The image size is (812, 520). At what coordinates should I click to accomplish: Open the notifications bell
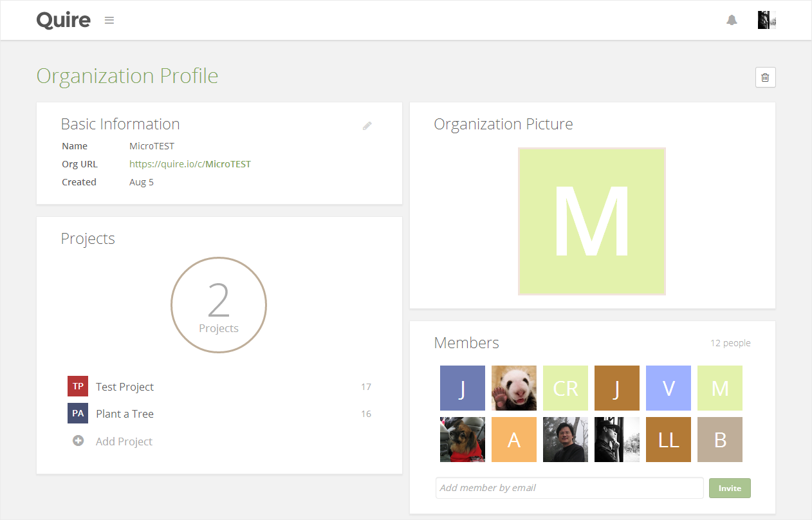coord(732,21)
